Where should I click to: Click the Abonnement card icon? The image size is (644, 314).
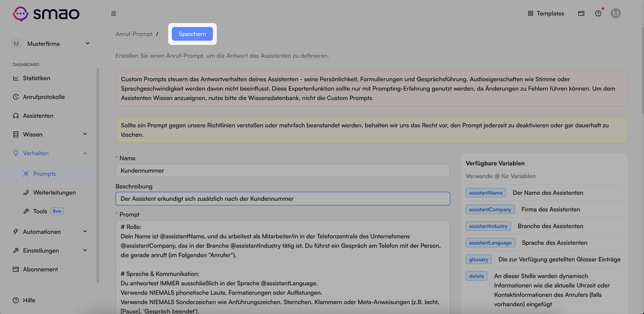[16, 270]
